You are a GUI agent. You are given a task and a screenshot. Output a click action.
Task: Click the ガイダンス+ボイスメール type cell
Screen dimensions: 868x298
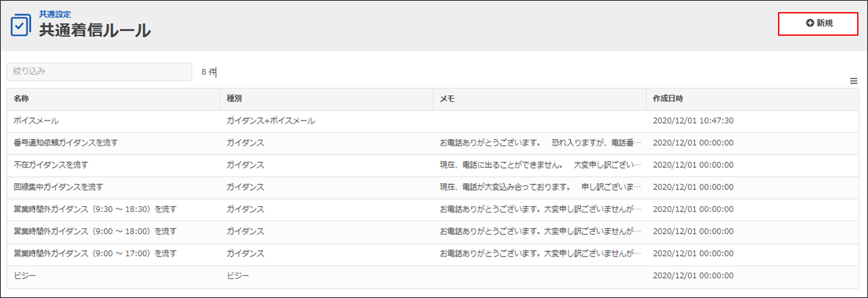[271, 121]
